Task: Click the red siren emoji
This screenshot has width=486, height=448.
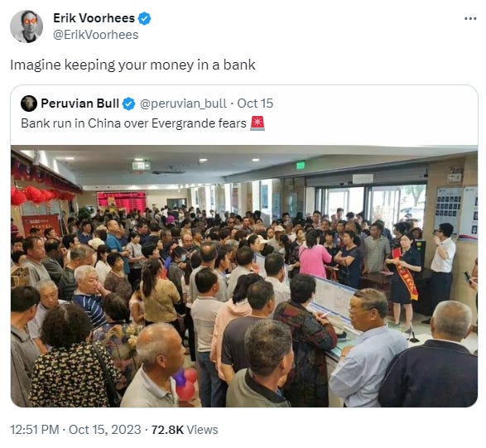Action: [257, 123]
